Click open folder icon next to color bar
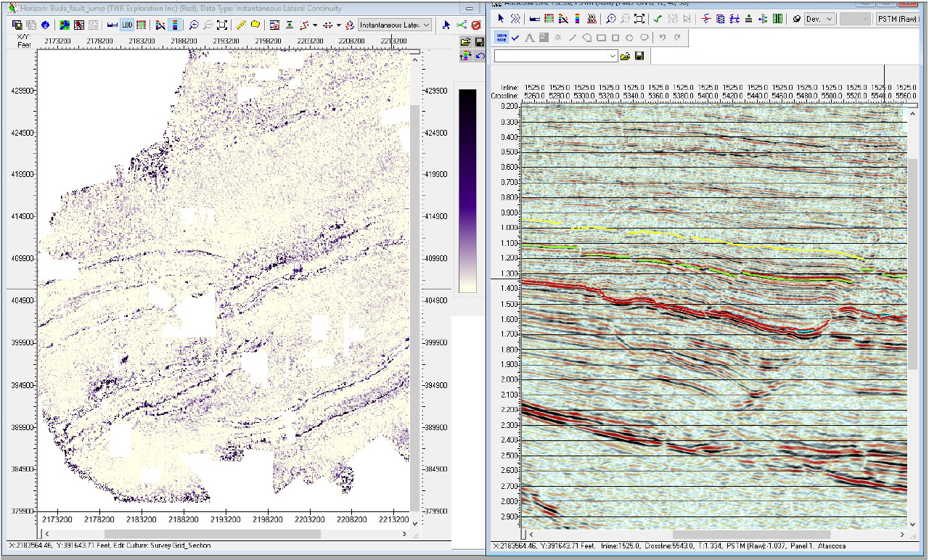 point(465,44)
